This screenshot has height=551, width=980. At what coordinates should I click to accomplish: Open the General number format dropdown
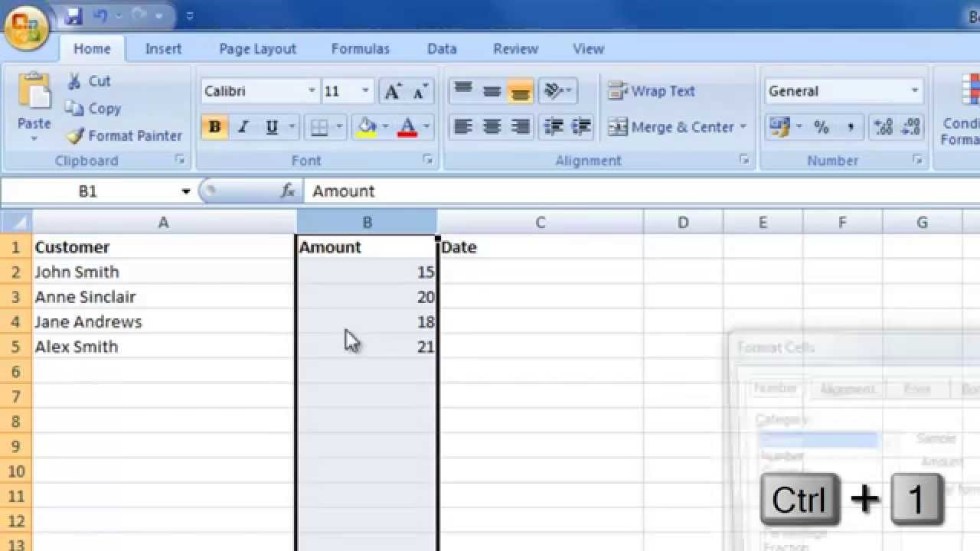click(x=915, y=91)
